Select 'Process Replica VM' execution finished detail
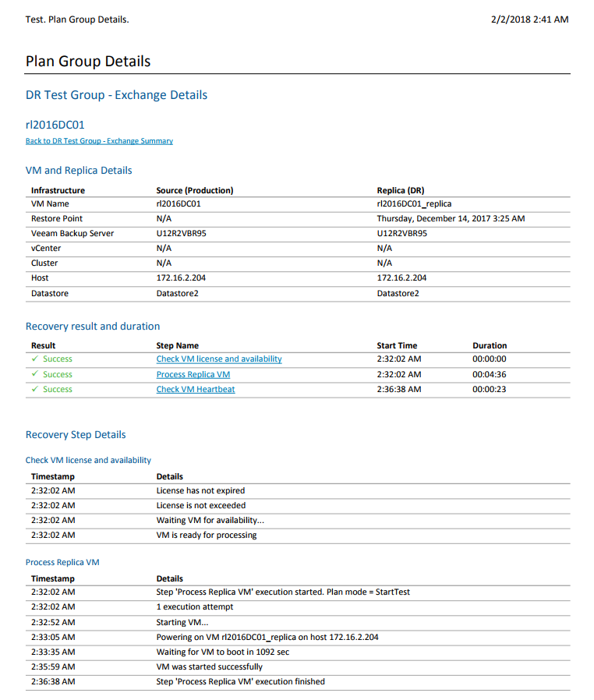 [241, 682]
